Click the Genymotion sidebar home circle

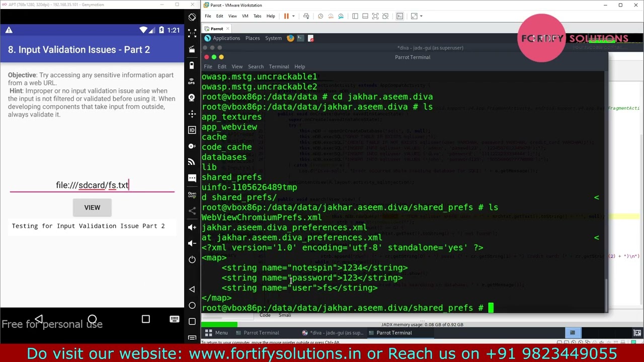click(x=192, y=305)
